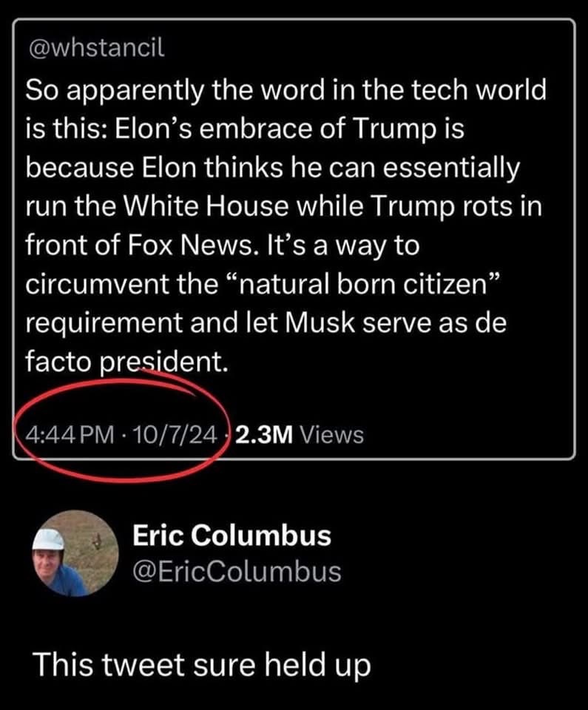The height and width of the screenshot is (710, 588).
Task: Click the @whstancil handle
Action: [95, 49]
